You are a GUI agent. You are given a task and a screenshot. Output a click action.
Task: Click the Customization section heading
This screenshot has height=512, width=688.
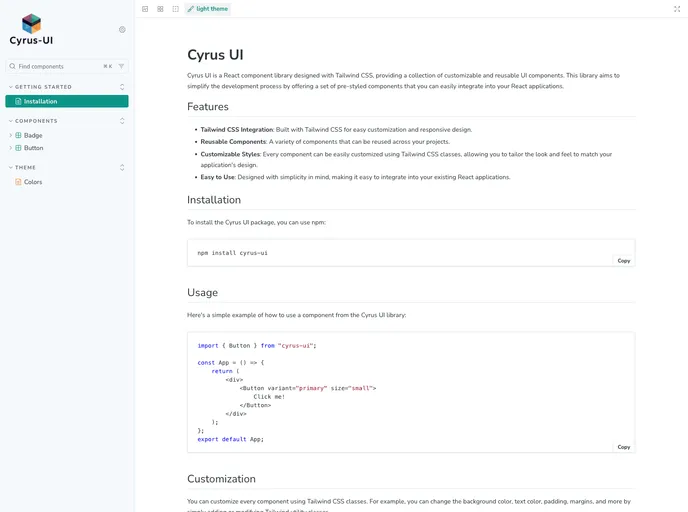tap(221, 479)
